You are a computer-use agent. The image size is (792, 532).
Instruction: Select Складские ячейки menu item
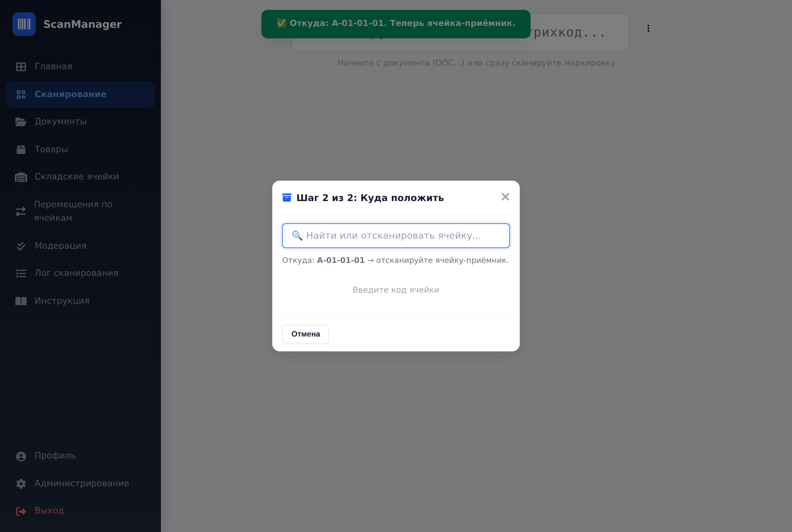[80, 177]
